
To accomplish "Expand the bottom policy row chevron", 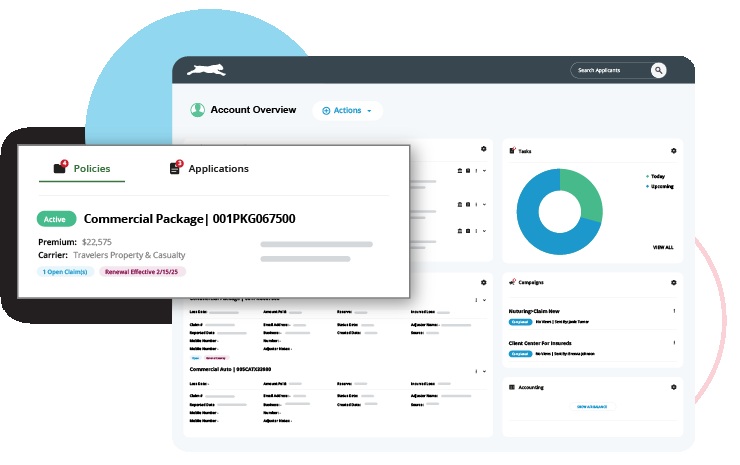I will [x=484, y=231].
